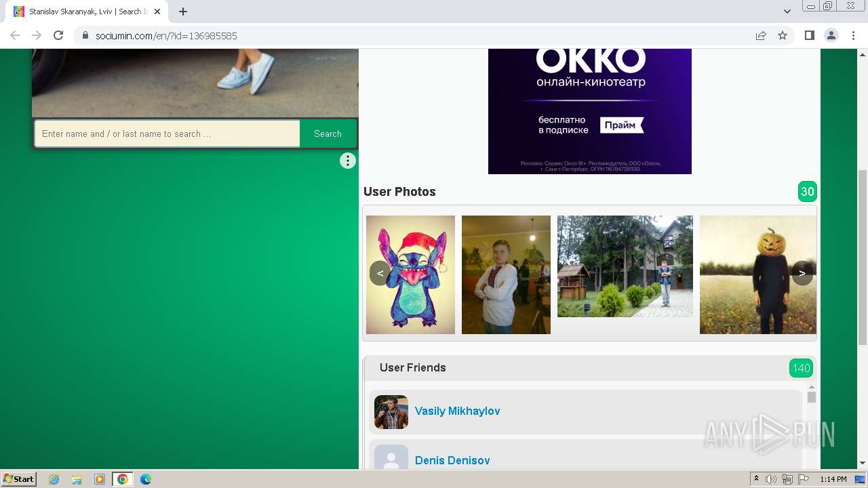Viewport: 868px width, 488px height.
Task: Open Action Center flag icon
Action: click(804, 479)
